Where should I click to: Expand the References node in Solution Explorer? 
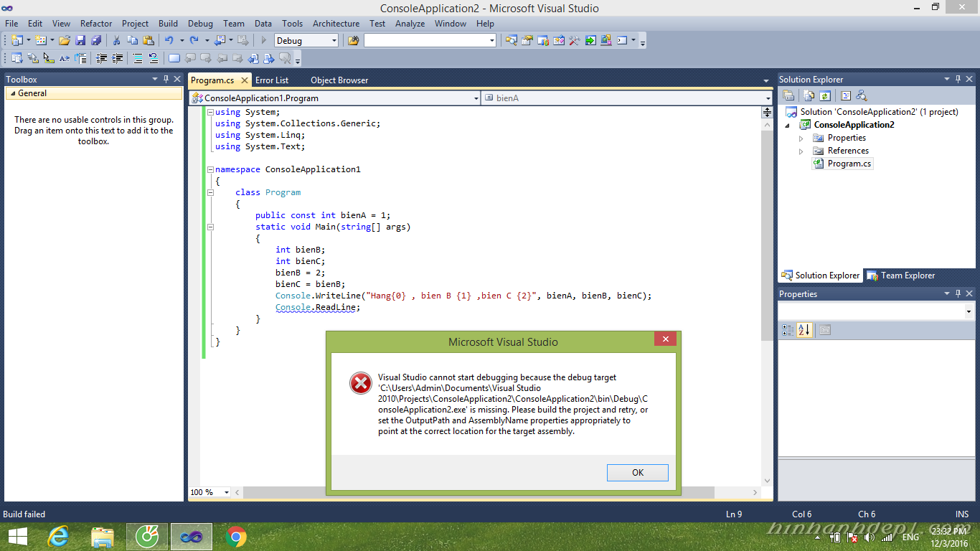tap(801, 151)
